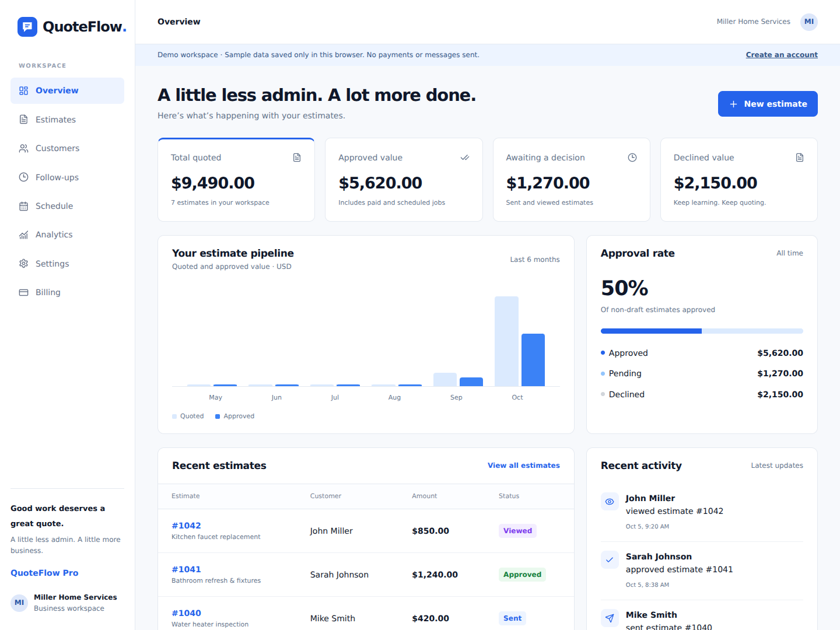
Task: Click the Customers people icon in sidebar
Action: (23, 148)
